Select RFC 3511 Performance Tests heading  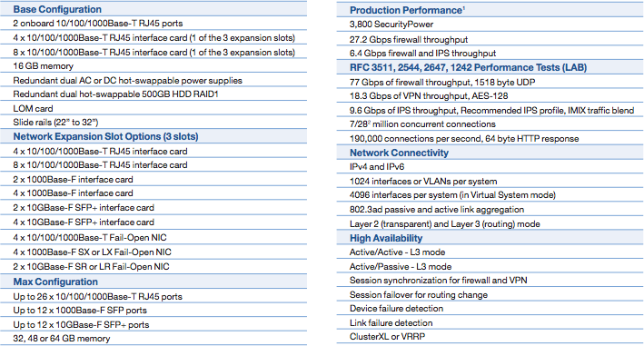pyautogui.click(x=468, y=67)
